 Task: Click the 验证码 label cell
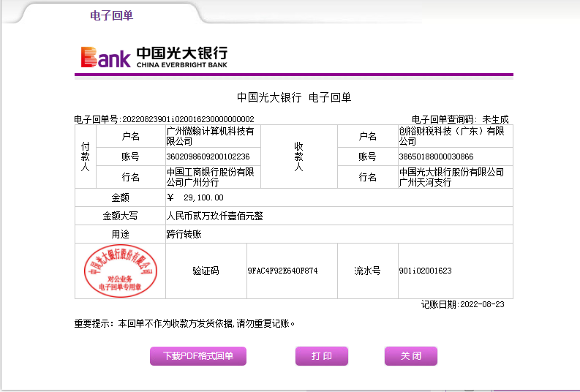[x=206, y=271]
